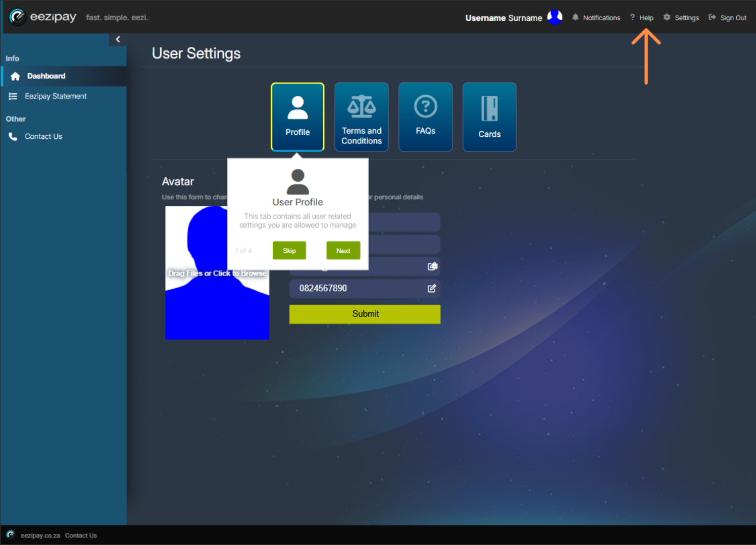
Task: Open the Cards tab tile
Action: [x=489, y=117]
